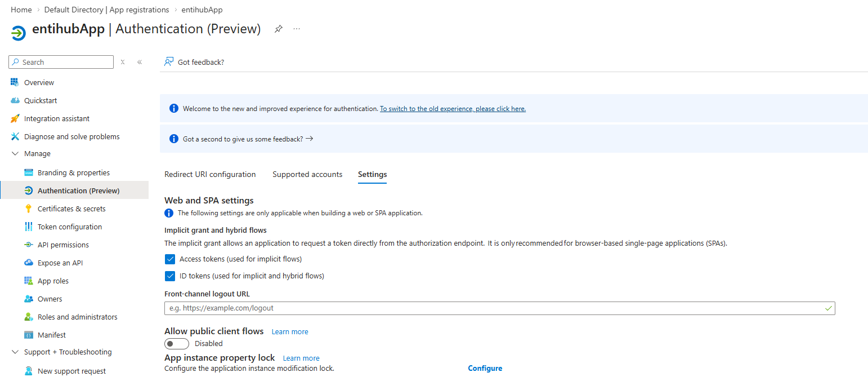This screenshot has height=390, width=868.
Task: Click the 'Web and SPA settings' heading
Action: 209,200
